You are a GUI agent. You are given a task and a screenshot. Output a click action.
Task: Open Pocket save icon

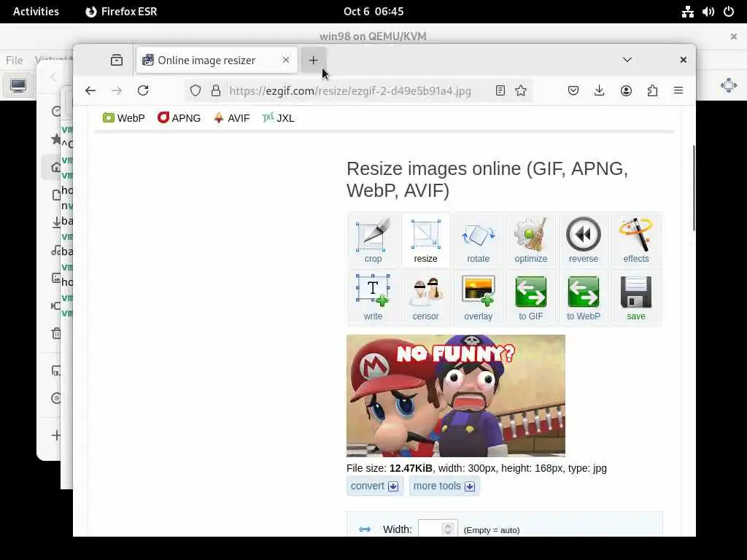tap(573, 90)
